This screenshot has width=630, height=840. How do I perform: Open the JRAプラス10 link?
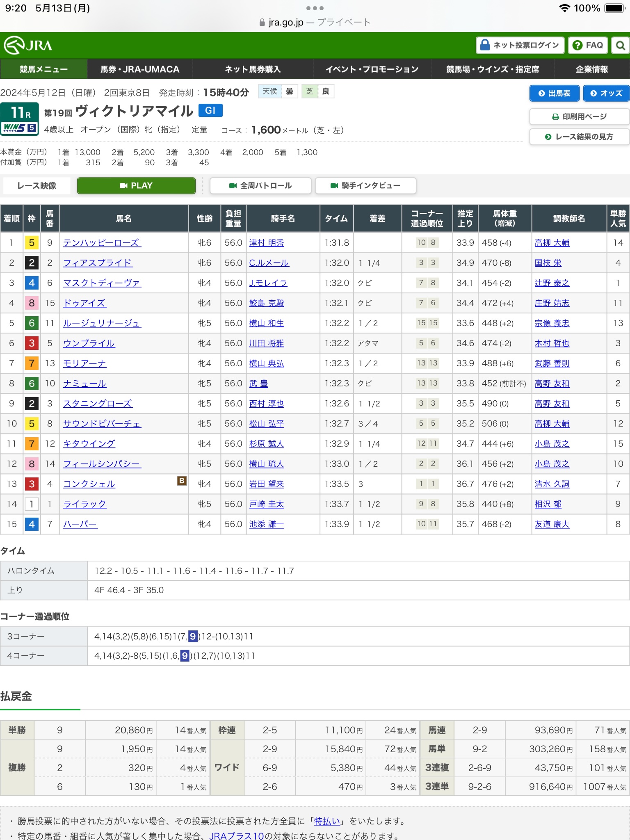point(237,836)
